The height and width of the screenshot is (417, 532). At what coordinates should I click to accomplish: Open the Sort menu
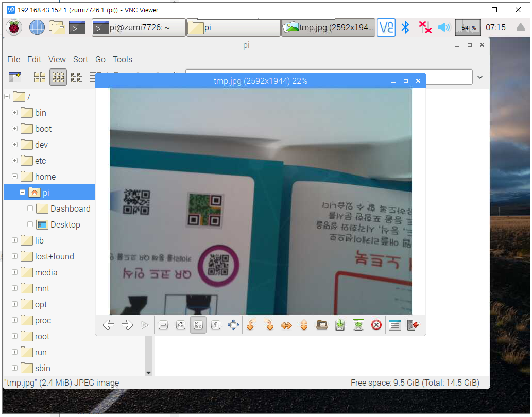point(80,59)
